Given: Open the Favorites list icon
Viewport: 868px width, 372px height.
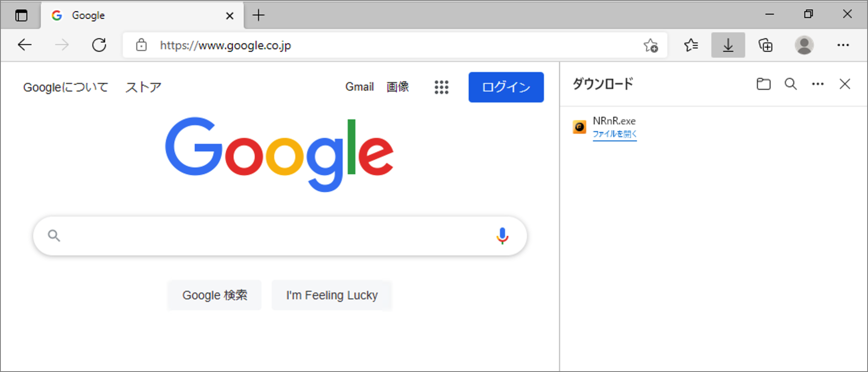Looking at the screenshot, I should click(x=691, y=45).
